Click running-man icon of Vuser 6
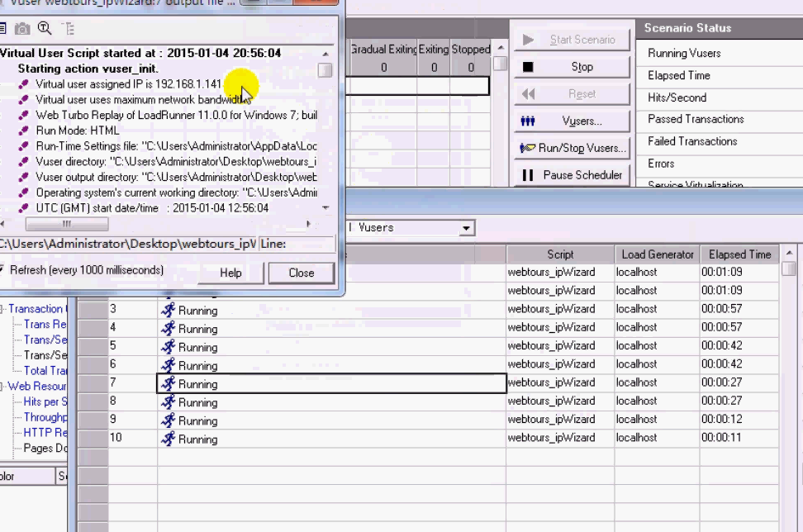Image resolution: width=803 pixels, height=532 pixels. [x=168, y=365]
